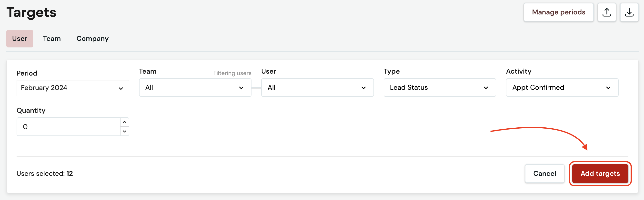
Task: Click the Filtering users label
Action: coord(232,73)
